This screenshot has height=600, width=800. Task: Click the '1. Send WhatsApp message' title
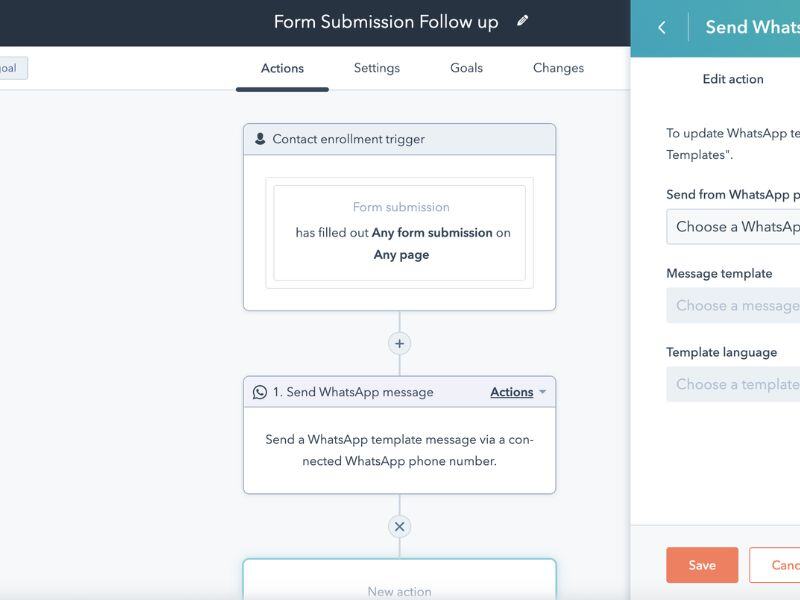(353, 392)
